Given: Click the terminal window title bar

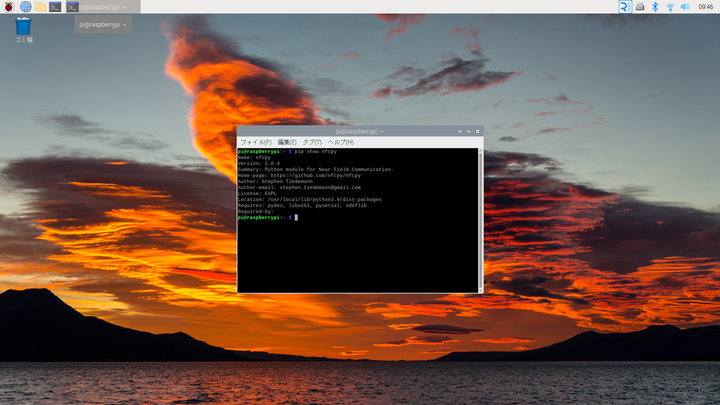Looking at the screenshot, I should [x=360, y=131].
